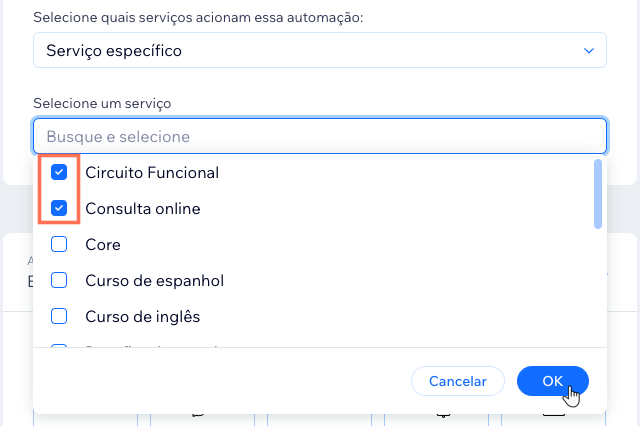Confirm selection with the OK button
This screenshot has width=640, height=426.
pyautogui.click(x=553, y=381)
